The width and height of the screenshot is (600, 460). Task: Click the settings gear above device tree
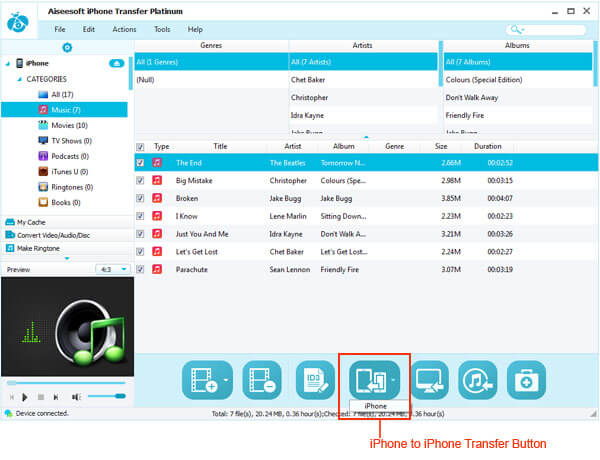click(x=67, y=47)
